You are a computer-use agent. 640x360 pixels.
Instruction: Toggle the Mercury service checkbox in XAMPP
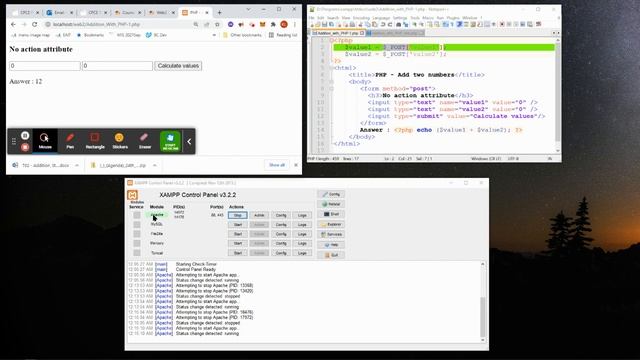click(x=137, y=243)
